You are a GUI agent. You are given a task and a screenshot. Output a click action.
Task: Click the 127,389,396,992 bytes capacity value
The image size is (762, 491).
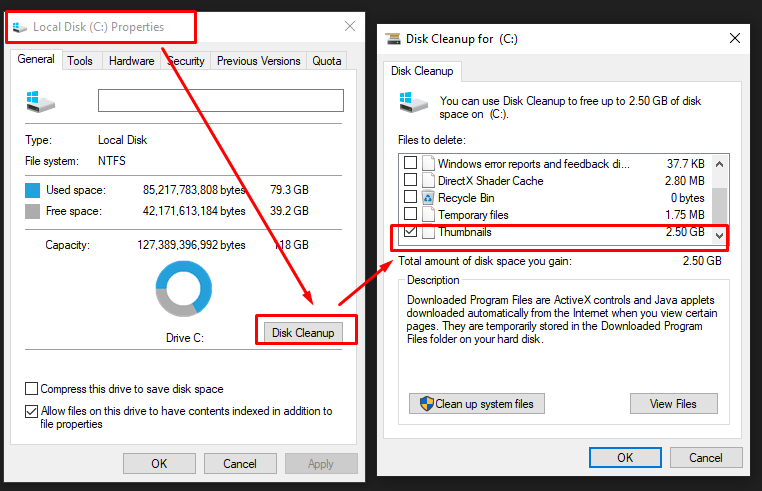tap(191, 245)
